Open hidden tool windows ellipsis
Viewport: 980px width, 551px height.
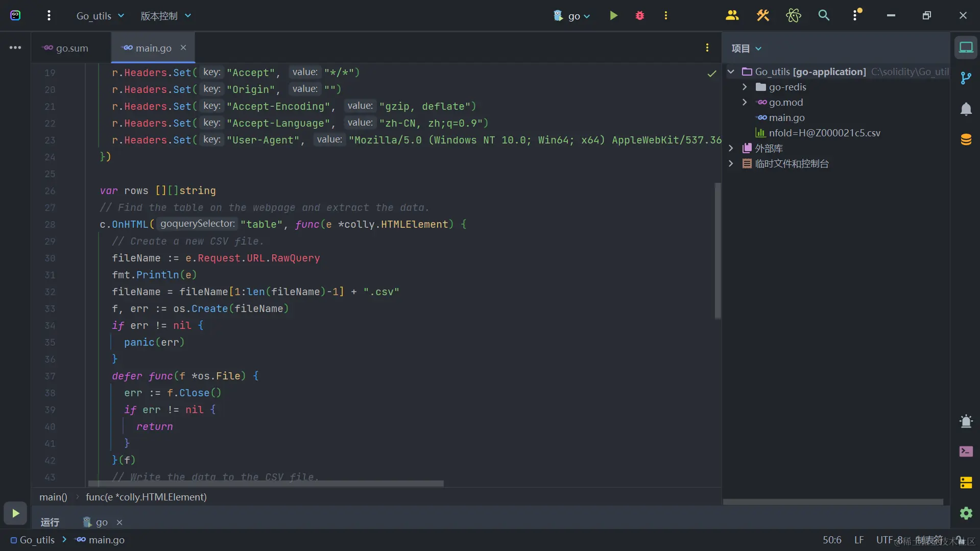pos(15,47)
